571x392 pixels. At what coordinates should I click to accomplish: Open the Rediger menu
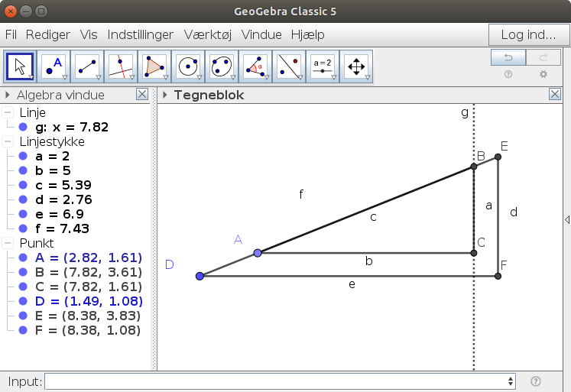click(48, 34)
